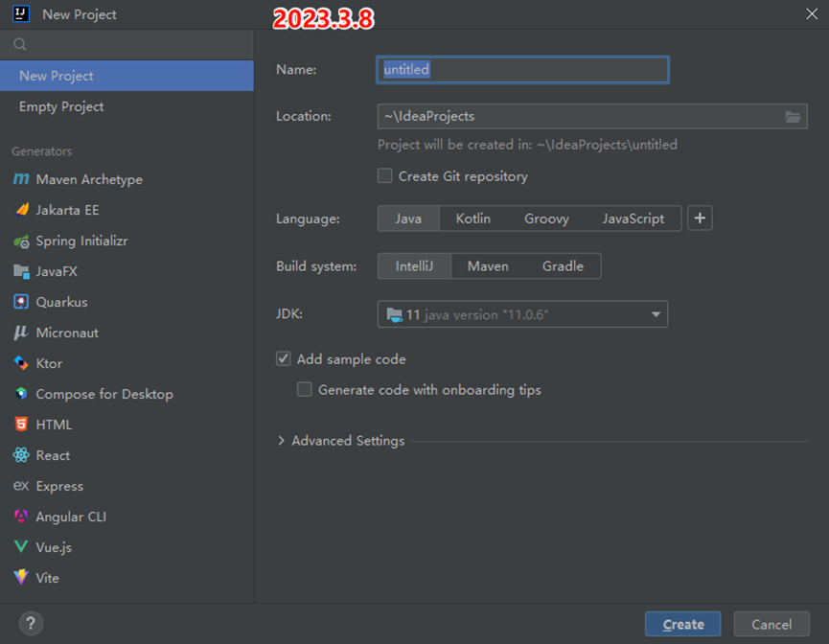The width and height of the screenshot is (829, 644).
Task: Select the Jakarta EE list entry
Action: (127, 210)
